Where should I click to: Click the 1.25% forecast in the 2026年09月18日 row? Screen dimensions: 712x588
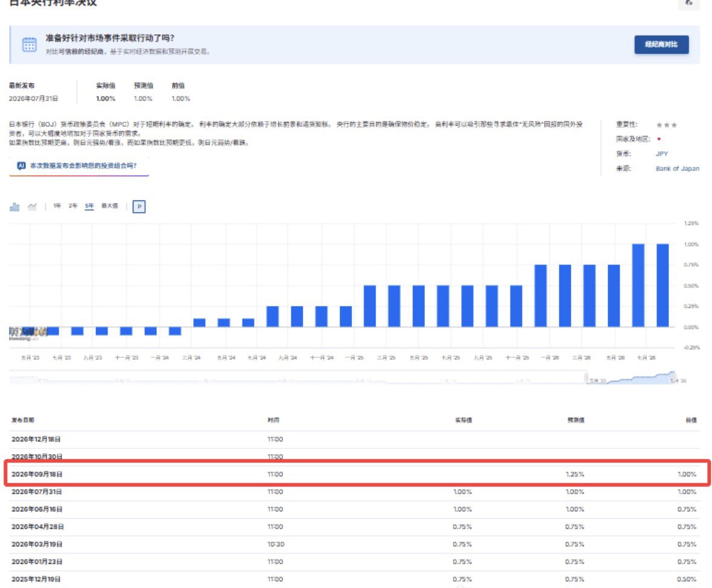coord(575,475)
